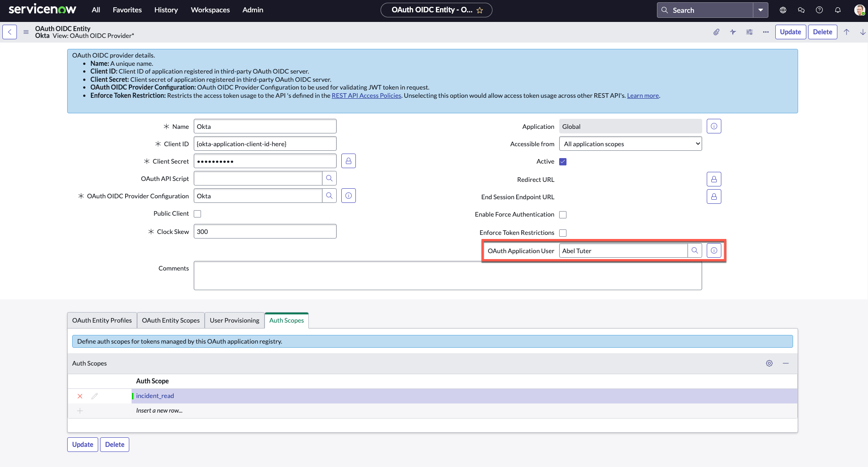Image resolution: width=868 pixels, height=467 pixels.
Task: Switch to OAuth Entity Scopes tab
Action: 171,320
